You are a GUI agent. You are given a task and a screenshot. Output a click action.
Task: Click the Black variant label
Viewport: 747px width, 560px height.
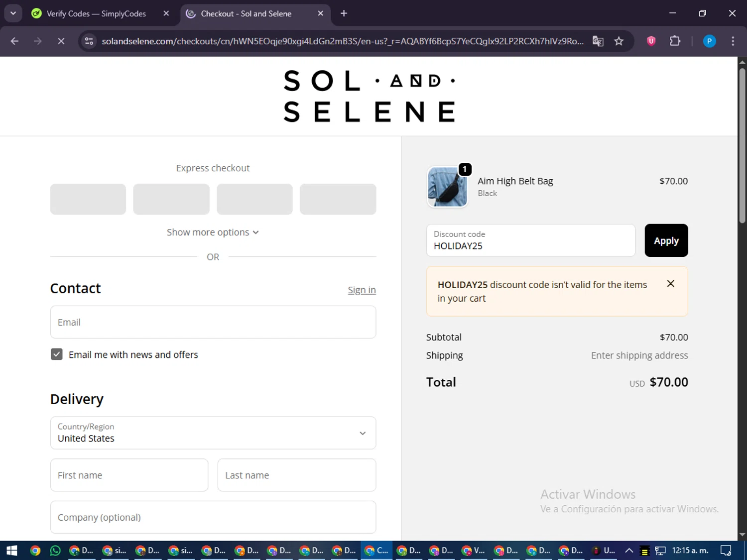[x=488, y=193]
